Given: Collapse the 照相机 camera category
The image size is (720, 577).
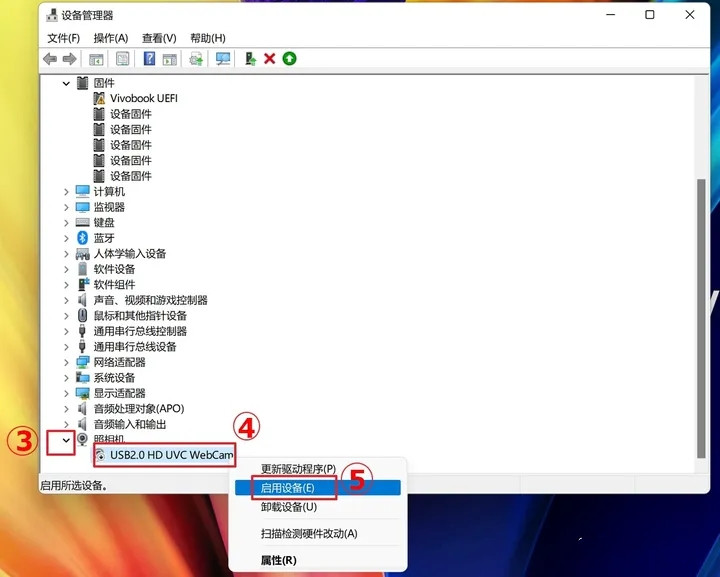Looking at the screenshot, I should [x=66, y=439].
